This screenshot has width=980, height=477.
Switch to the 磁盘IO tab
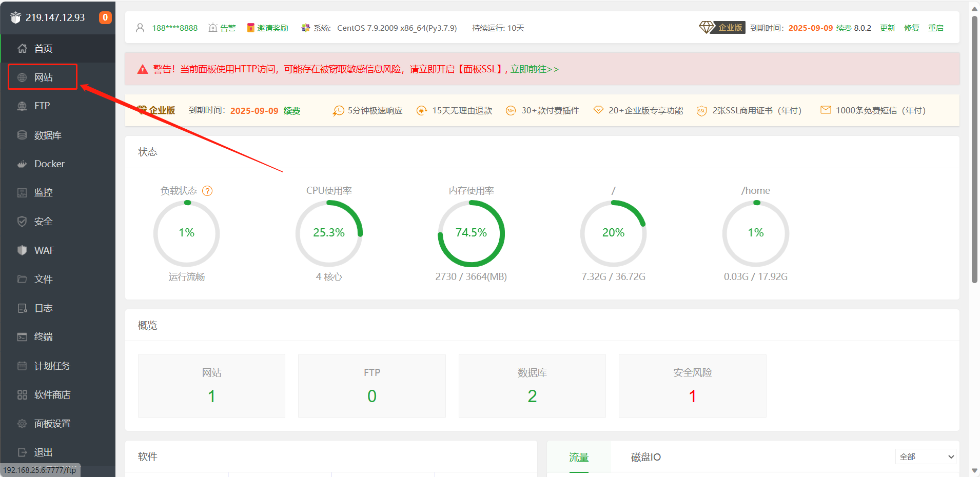click(x=645, y=457)
